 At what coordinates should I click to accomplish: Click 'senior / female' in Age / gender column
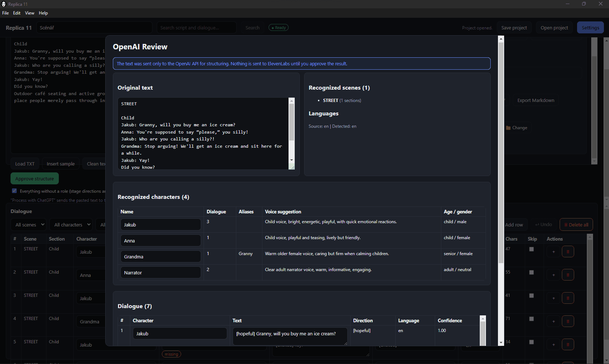(x=458, y=254)
